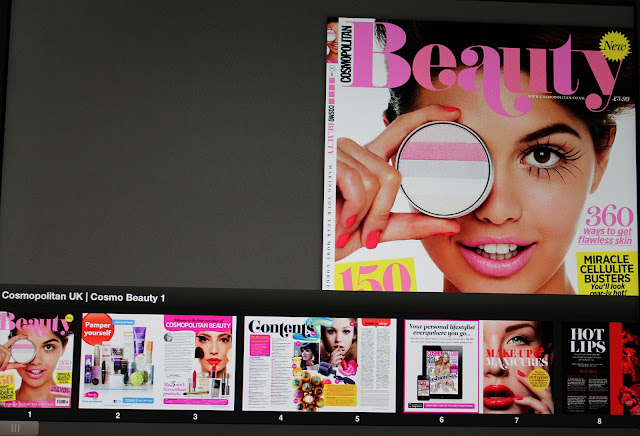Click the page number 6 label
Viewport: 640px width, 436px height.
tap(442, 419)
